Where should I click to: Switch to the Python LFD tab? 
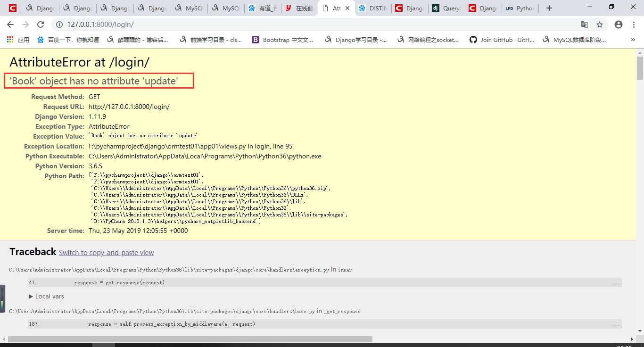point(520,8)
